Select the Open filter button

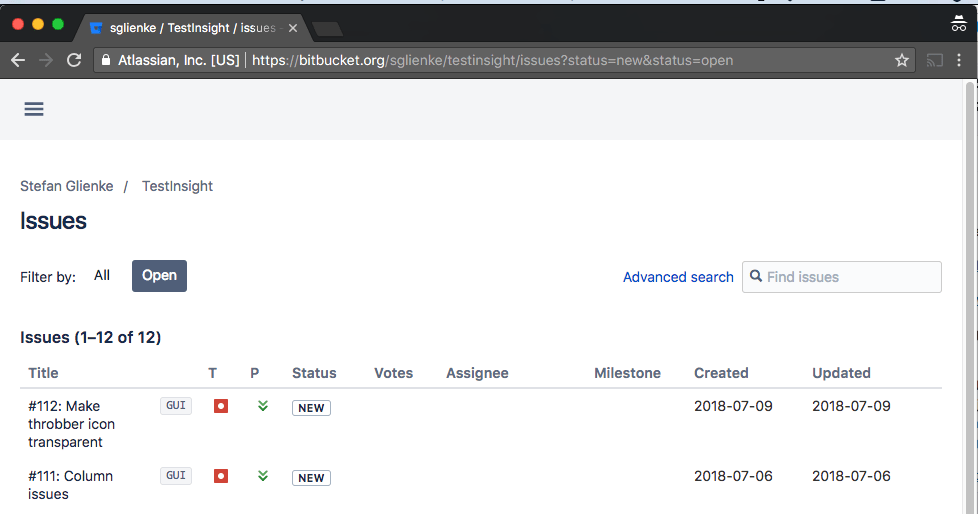(x=159, y=276)
